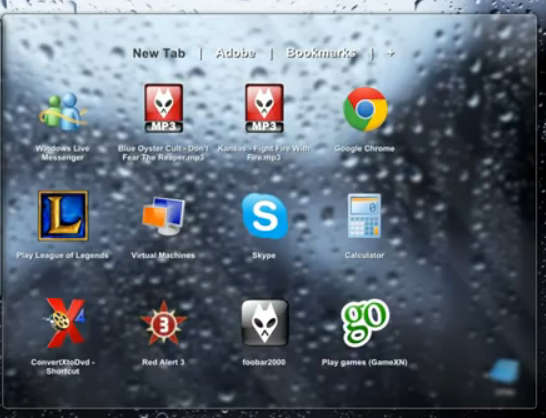Click the 'Google Chrome' label text
The width and height of the screenshot is (546, 418).
pos(365,149)
